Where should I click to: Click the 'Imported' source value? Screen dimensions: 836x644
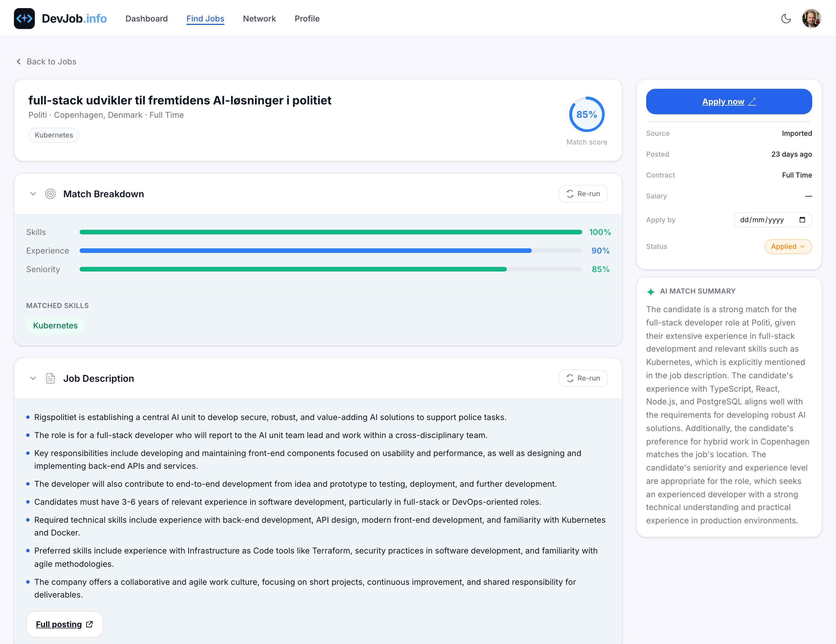click(x=797, y=133)
